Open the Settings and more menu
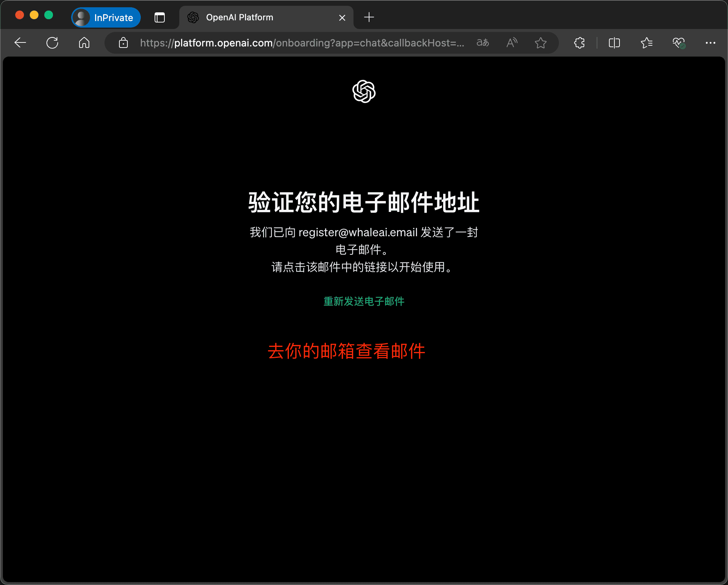This screenshot has width=728, height=585. (x=711, y=43)
